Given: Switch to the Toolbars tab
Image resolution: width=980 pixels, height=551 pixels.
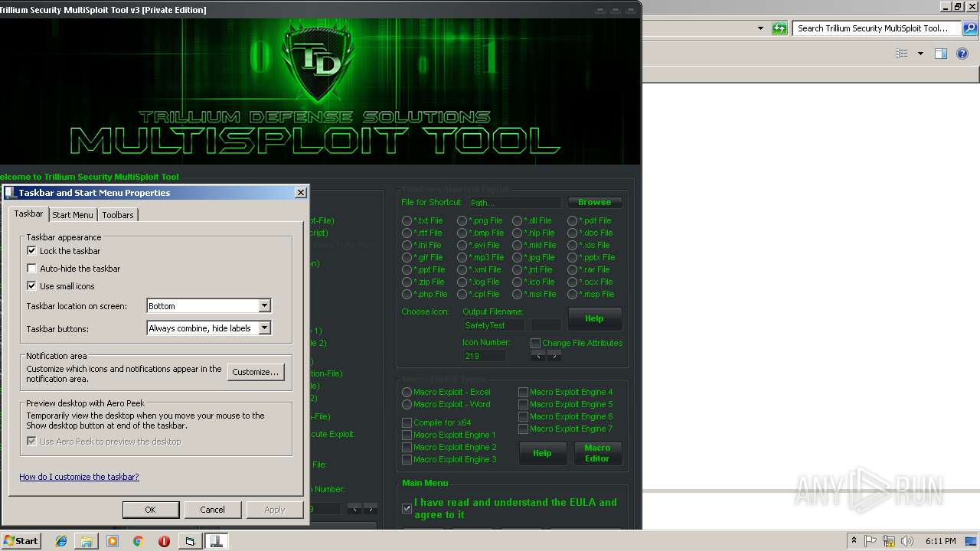Looking at the screenshot, I should (x=118, y=215).
